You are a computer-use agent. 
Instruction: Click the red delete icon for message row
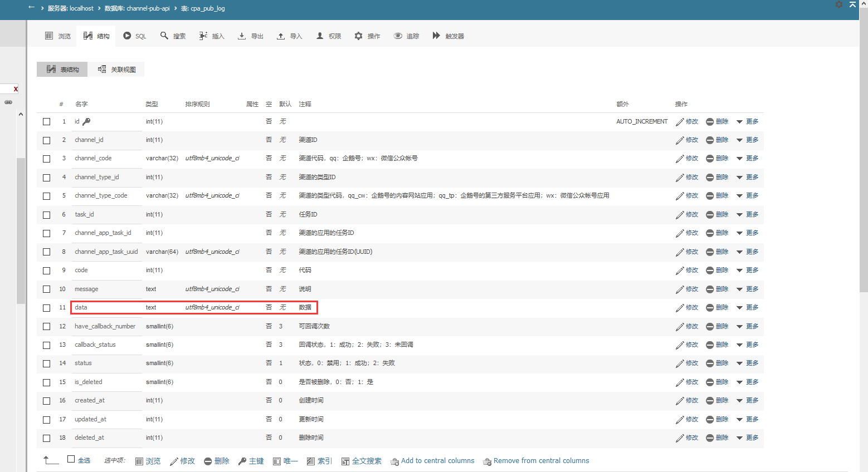pyautogui.click(x=710, y=289)
